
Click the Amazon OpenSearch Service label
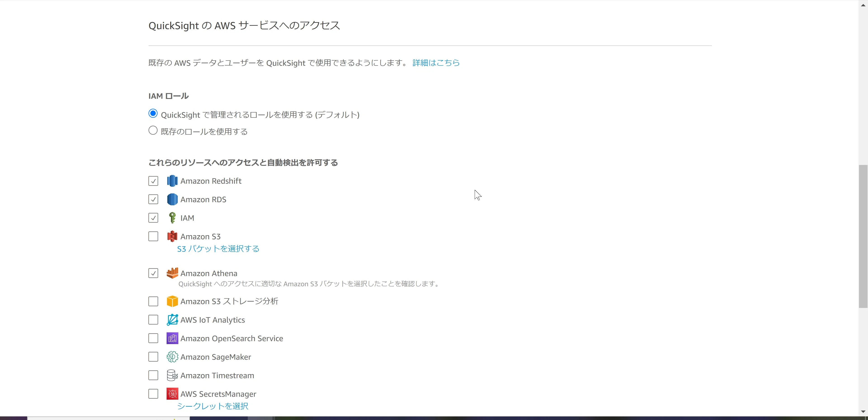pyautogui.click(x=232, y=338)
